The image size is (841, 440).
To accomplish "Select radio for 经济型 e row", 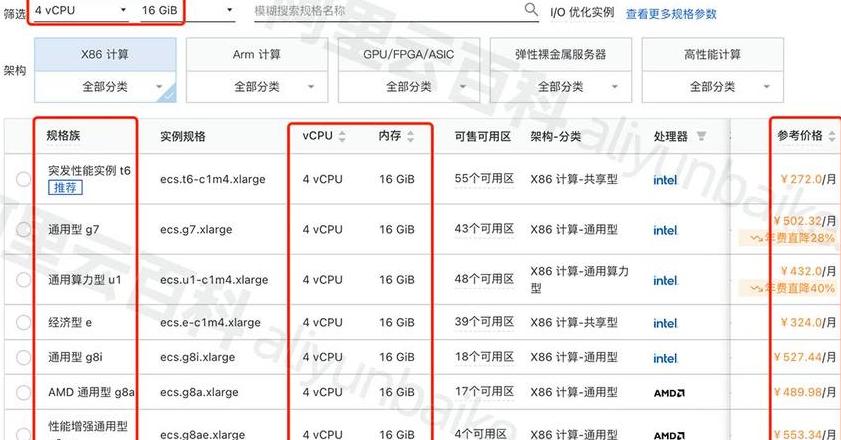I will click(24, 322).
